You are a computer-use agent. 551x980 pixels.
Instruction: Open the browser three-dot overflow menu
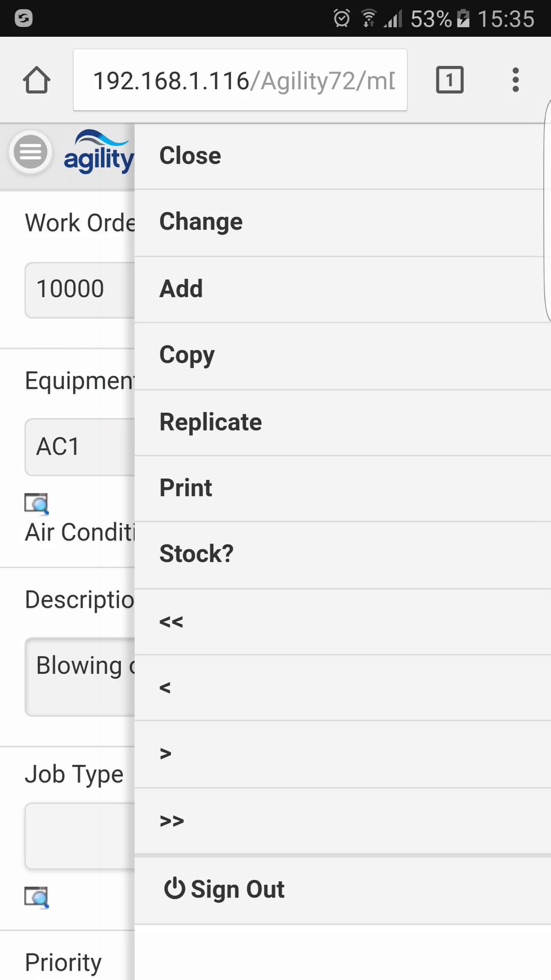515,80
